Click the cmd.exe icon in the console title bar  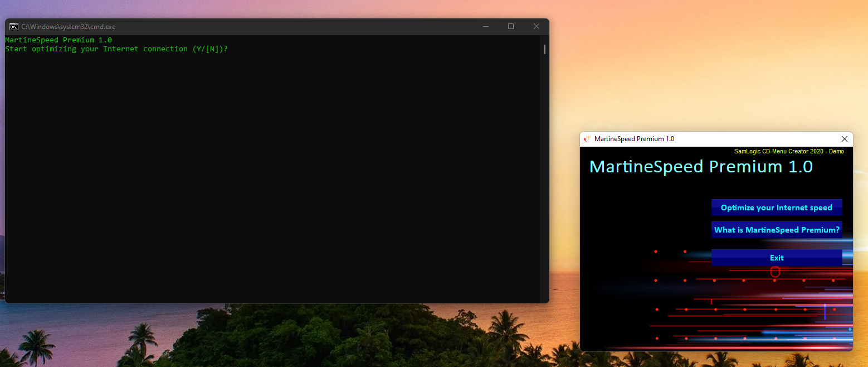point(13,26)
